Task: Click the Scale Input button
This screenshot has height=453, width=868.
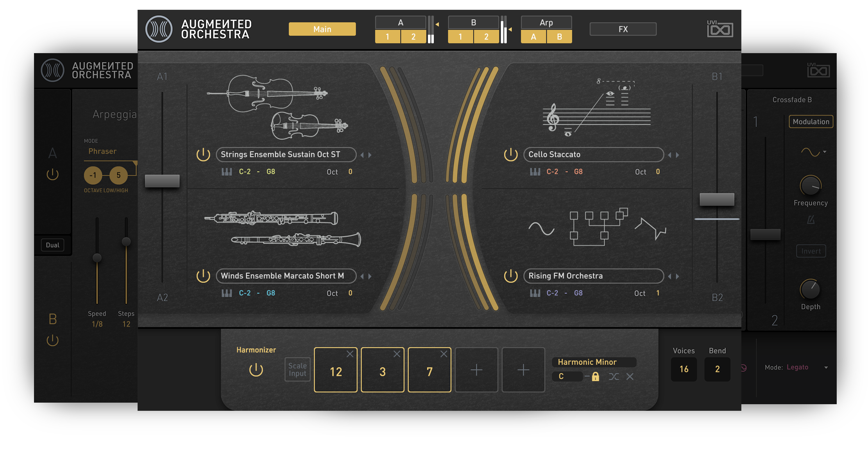Action: (297, 369)
